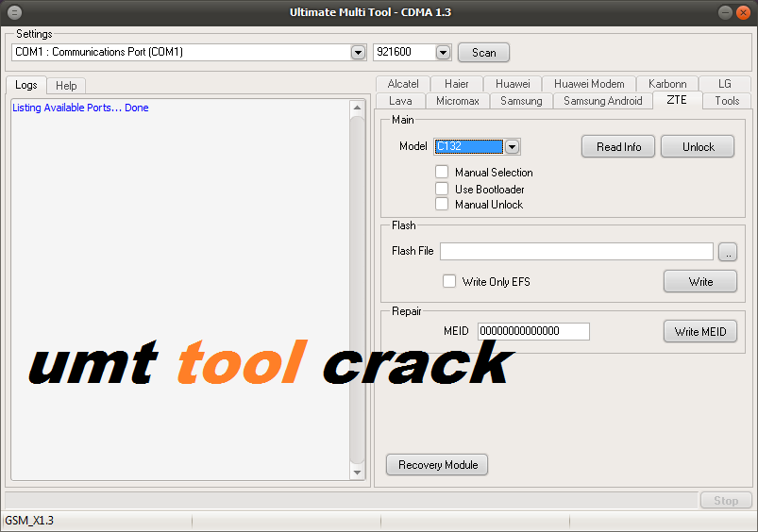
Task: Select the COM1 Communications Port combo box
Action: click(189, 52)
